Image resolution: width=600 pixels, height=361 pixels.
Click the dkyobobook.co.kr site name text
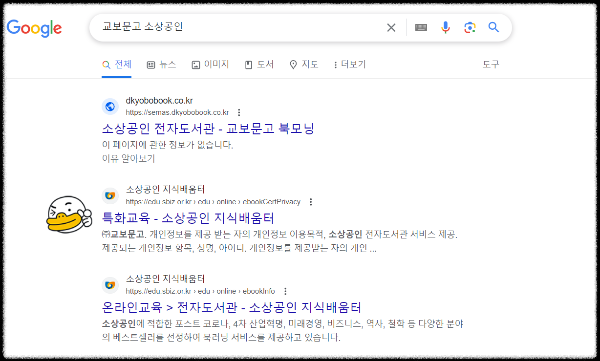(159, 101)
